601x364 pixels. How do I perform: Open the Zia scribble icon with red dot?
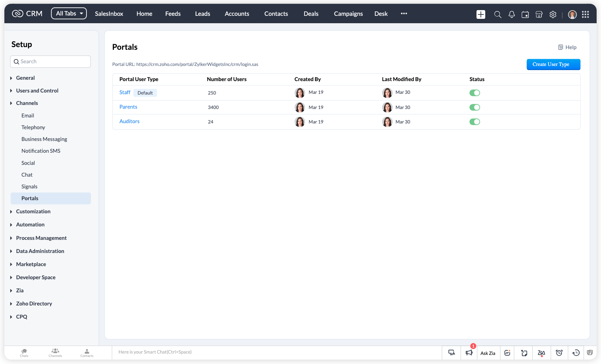pos(541,353)
